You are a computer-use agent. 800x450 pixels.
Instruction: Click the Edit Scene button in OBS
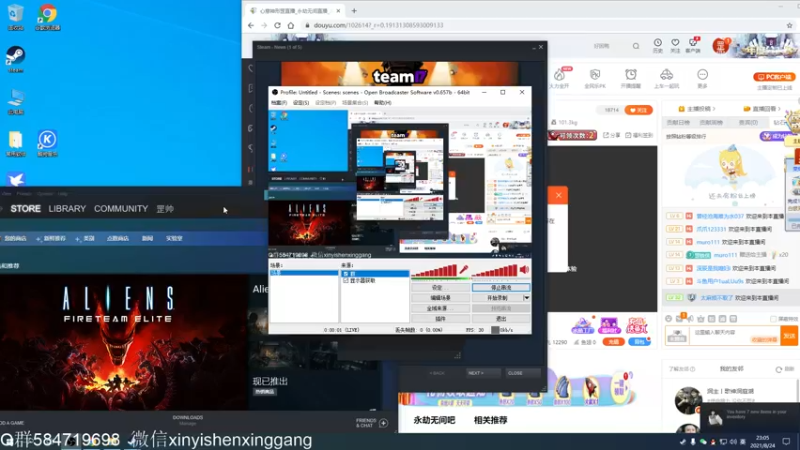tap(440, 297)
